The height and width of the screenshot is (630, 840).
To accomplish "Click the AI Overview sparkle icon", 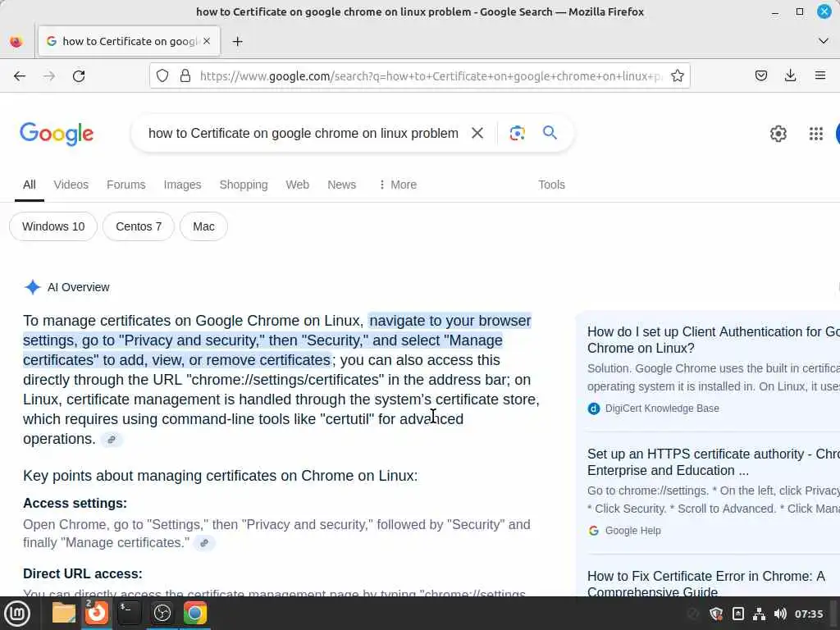I will [x=32, y=287].
